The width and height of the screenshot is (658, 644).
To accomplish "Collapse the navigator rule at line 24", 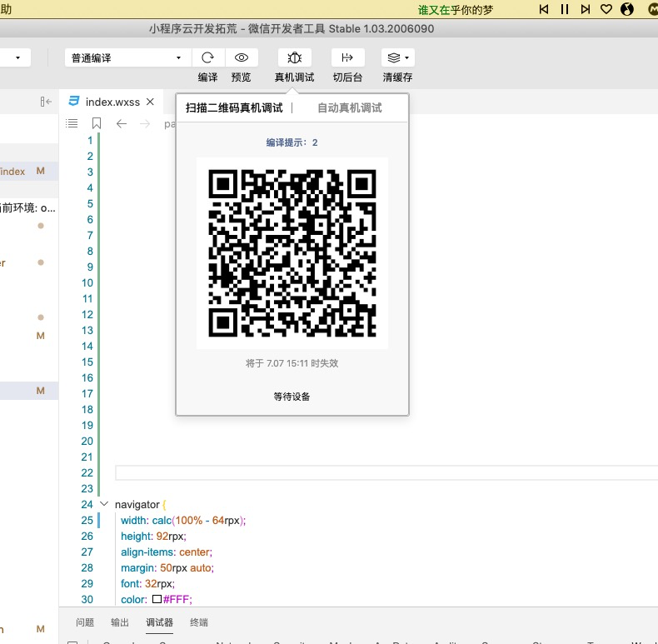I will point(104,504).
